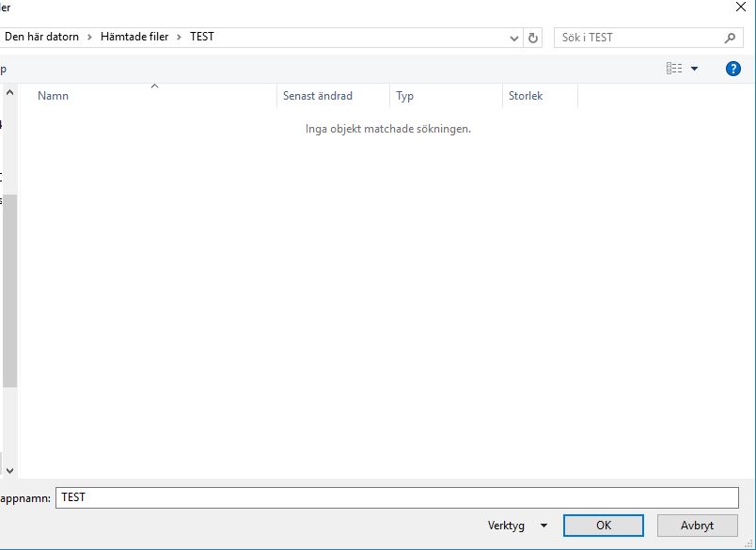
Task: Sort by the Storlek column header
Action: click(x=540, y=96)
